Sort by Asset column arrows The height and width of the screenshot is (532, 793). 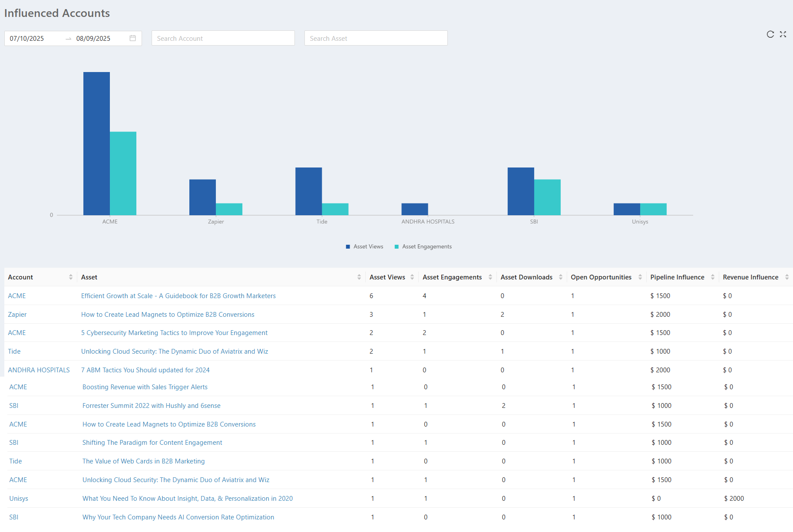359,277
